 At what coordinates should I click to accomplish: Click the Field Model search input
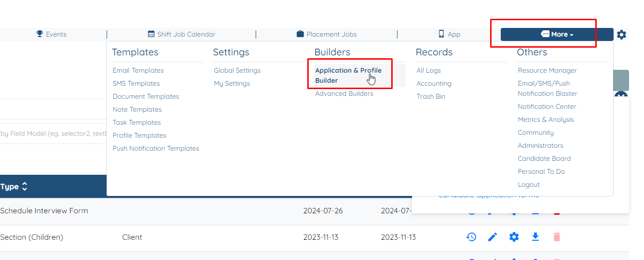(53, 133)
